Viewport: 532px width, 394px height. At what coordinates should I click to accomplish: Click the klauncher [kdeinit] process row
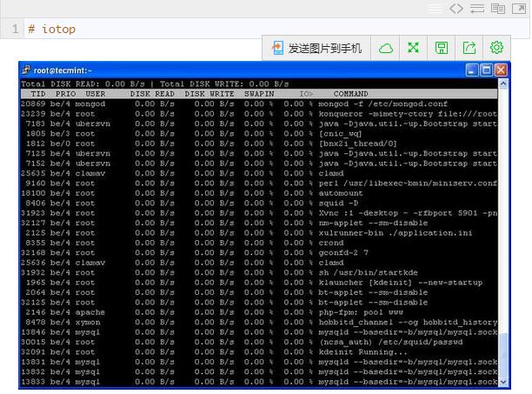259,283
